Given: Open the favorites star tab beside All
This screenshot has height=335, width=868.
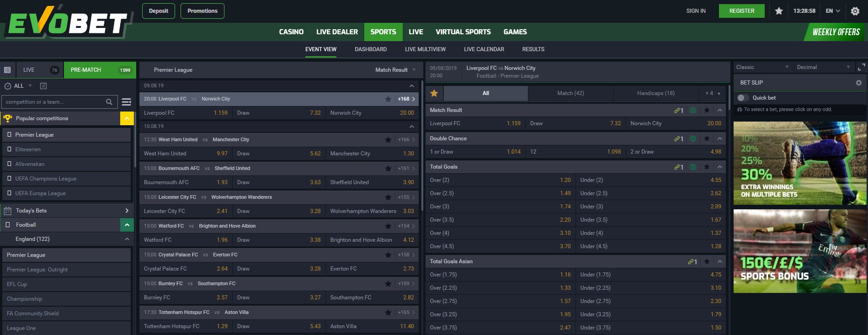Looking at the screenshot, I should [434, 93].
